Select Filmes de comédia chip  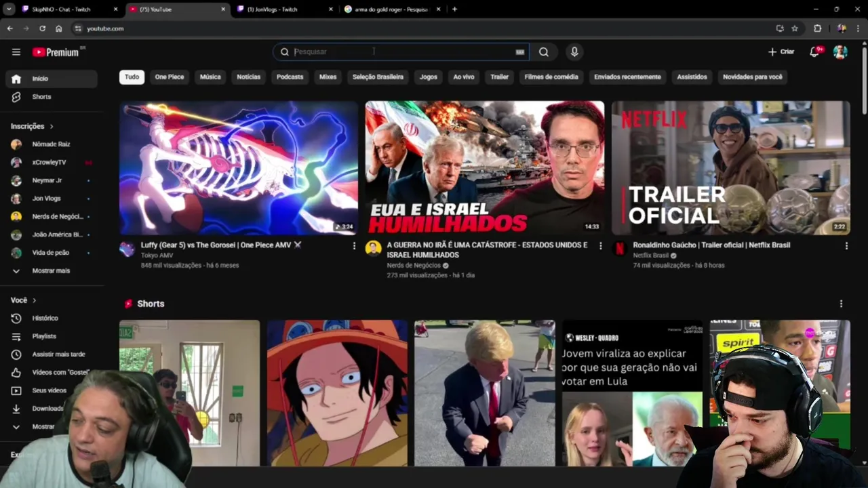pyautogui.click(x=551, y=77)
